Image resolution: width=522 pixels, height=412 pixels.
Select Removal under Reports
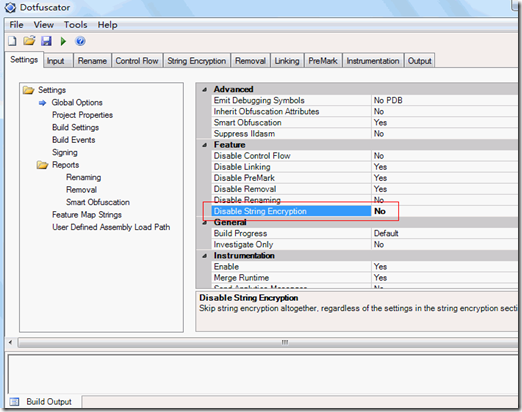tap(81, 190)
